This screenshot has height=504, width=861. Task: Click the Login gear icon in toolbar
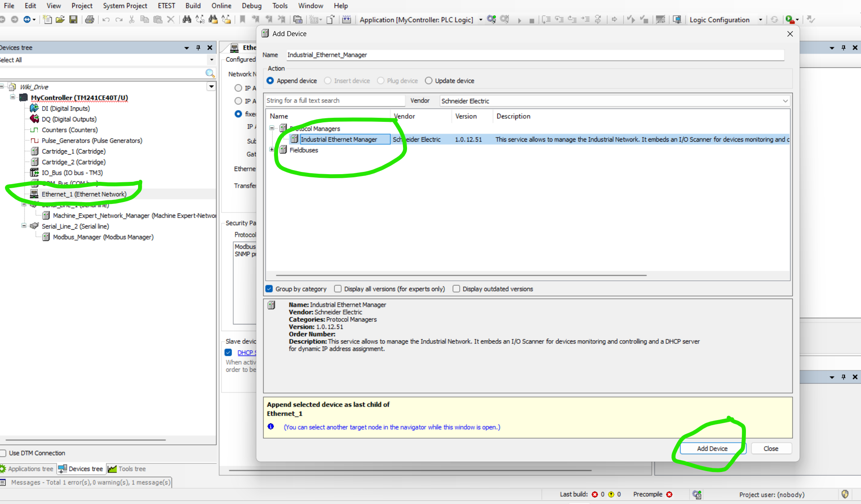point(491,19)
